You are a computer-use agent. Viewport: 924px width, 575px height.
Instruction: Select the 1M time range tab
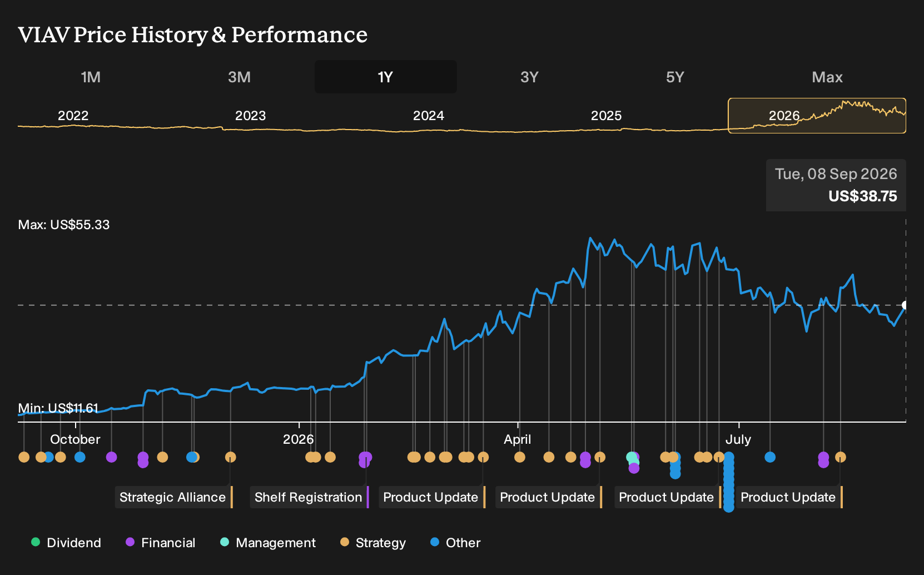[x=91, y=77]
